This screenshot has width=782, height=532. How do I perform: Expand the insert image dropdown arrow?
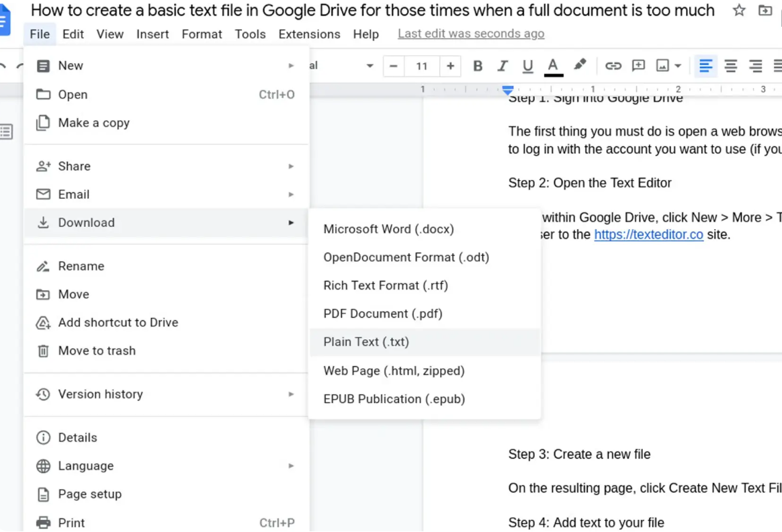click(678, 66)
